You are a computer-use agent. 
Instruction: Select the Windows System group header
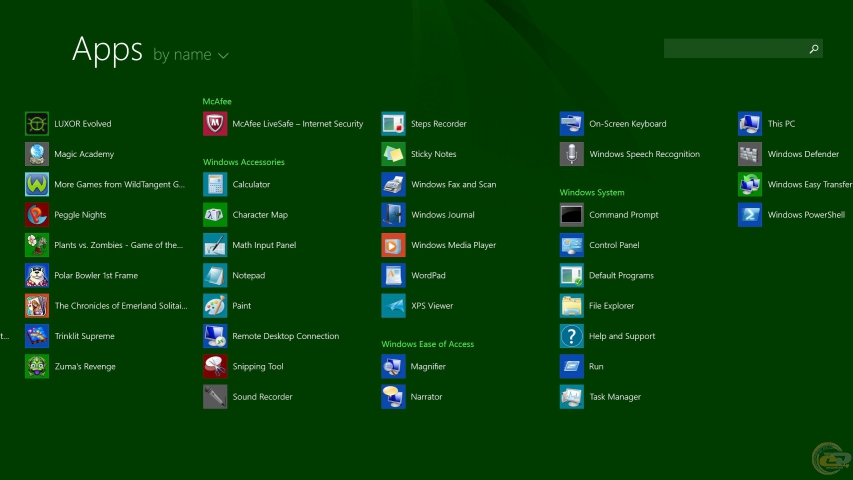coord(592,192)
